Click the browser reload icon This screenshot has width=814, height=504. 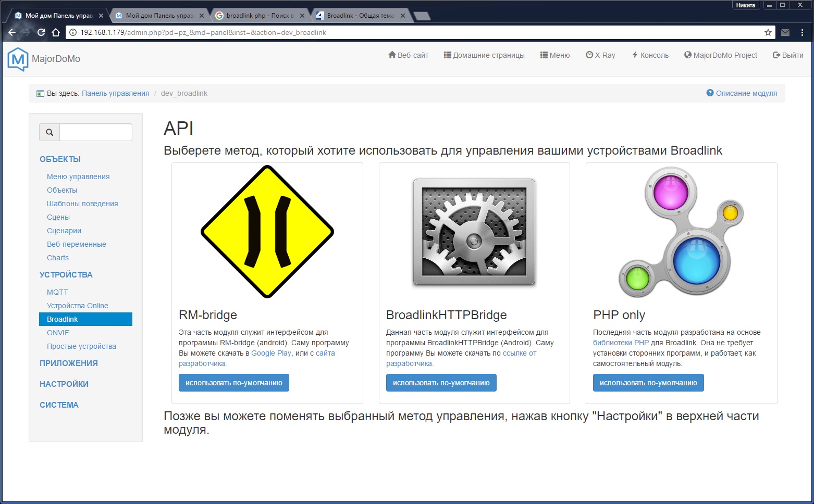[41, 32]
